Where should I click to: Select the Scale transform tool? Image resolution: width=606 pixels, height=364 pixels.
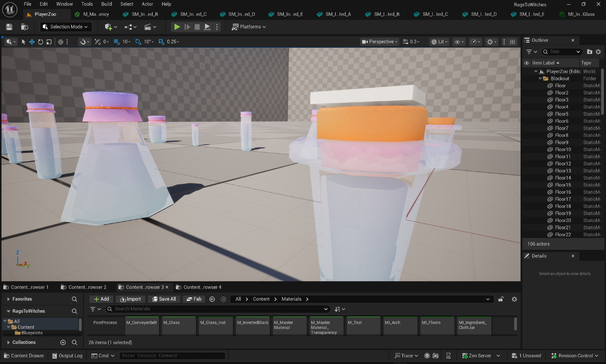pyautogui.click(x=49, y=42)
